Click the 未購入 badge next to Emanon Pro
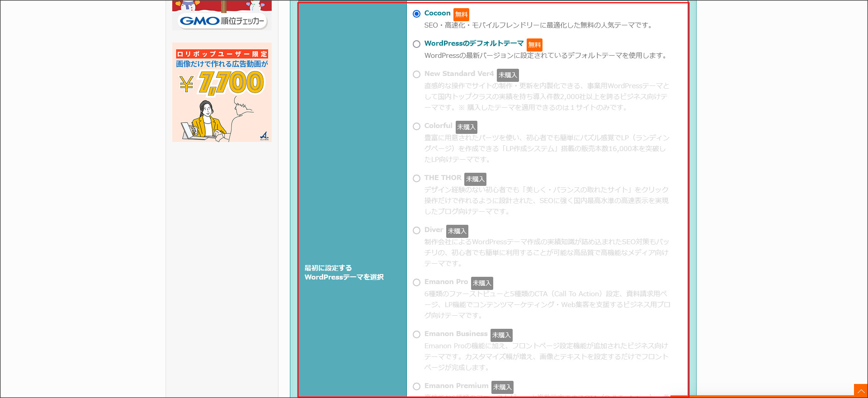Viewport: 868px width, 398px height. (x=482, y=283)
